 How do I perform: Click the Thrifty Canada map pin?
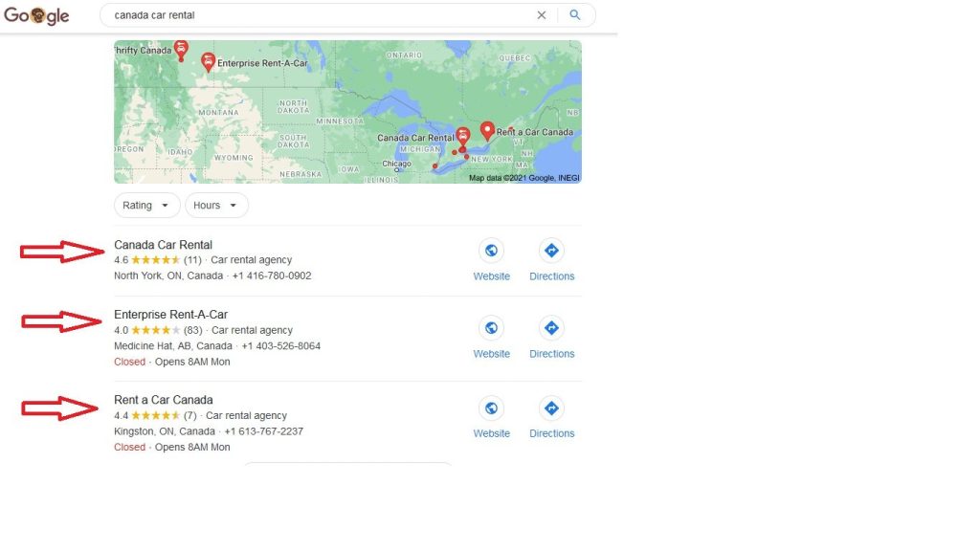click(181, 50)
